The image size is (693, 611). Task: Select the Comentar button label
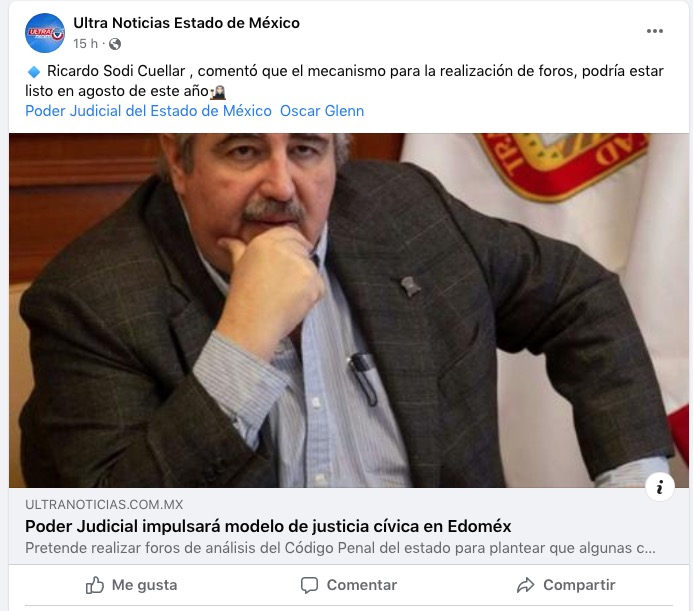[362, 585]
